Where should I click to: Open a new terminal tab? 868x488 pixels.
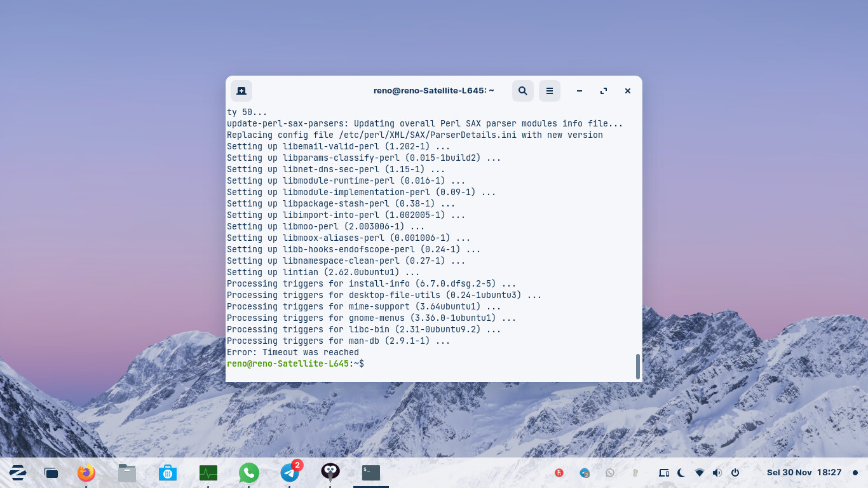[241, 91]
